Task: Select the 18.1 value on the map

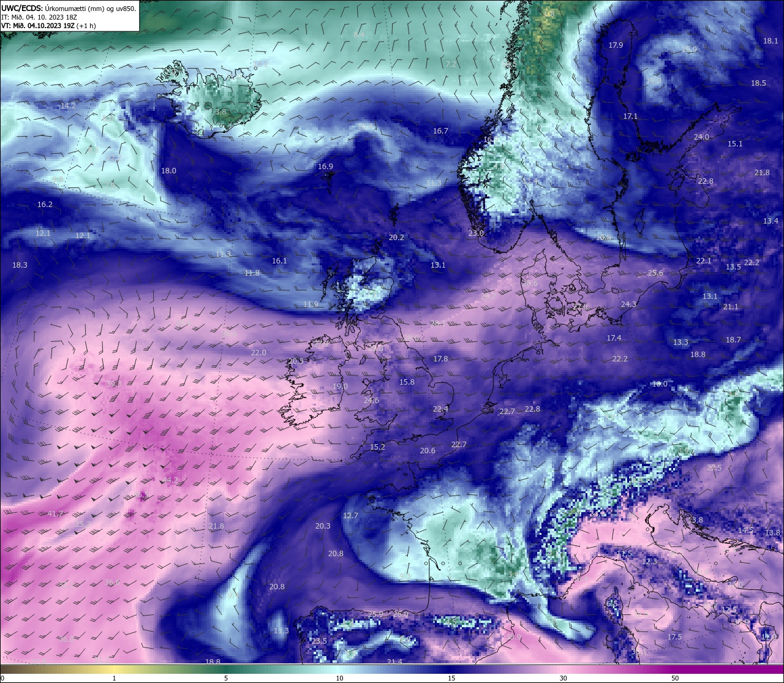Action: tap(771, 41)
